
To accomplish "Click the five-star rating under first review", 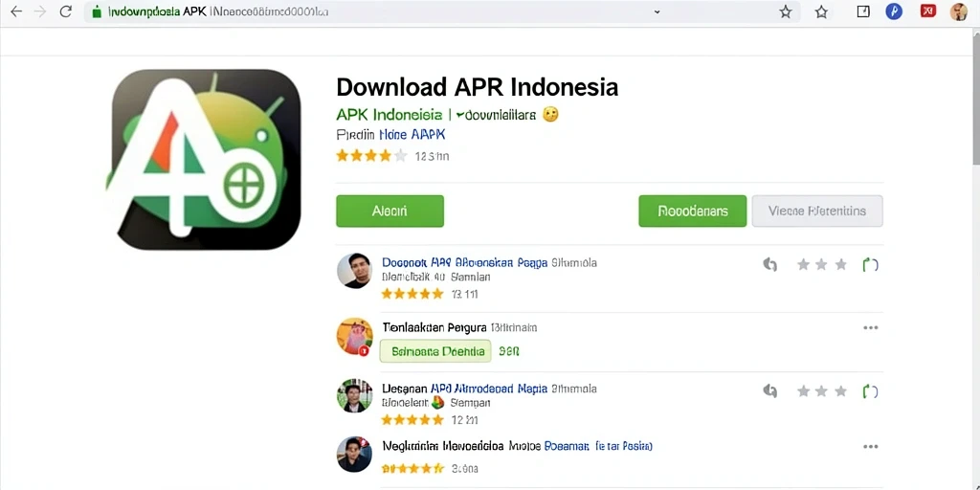I will 412,294.
